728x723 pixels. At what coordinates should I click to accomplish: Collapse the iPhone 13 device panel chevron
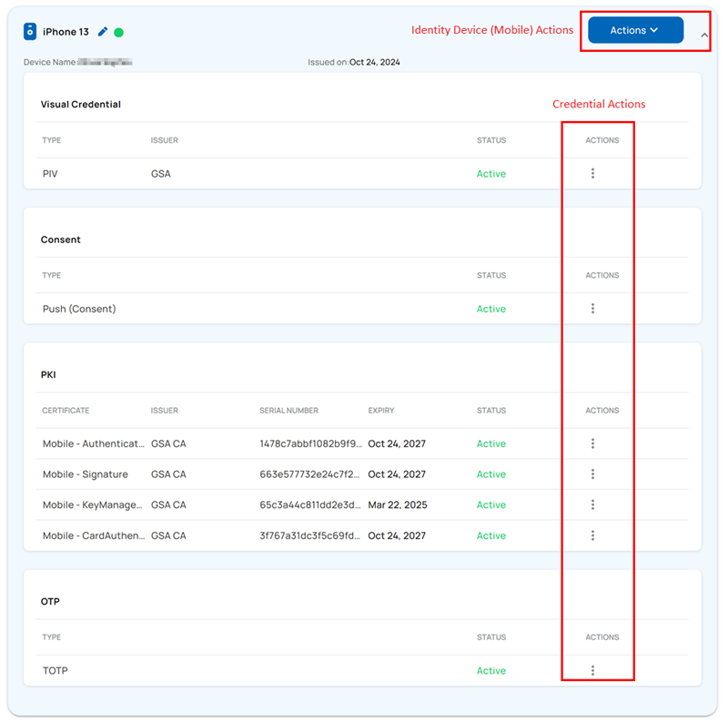[x=703, y=34]
